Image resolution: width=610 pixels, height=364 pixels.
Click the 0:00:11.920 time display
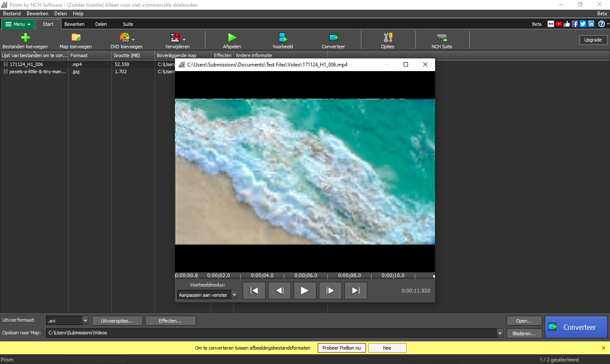point(416,291)
